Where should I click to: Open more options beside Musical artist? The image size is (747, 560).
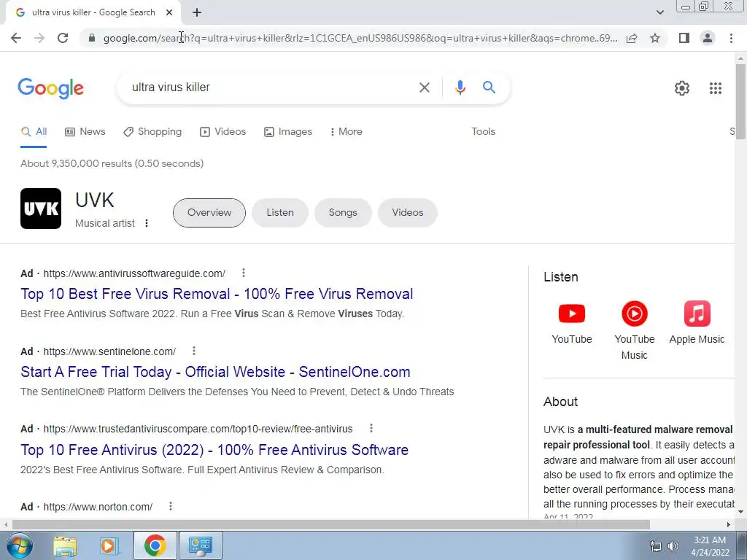[x=147, y=223]
